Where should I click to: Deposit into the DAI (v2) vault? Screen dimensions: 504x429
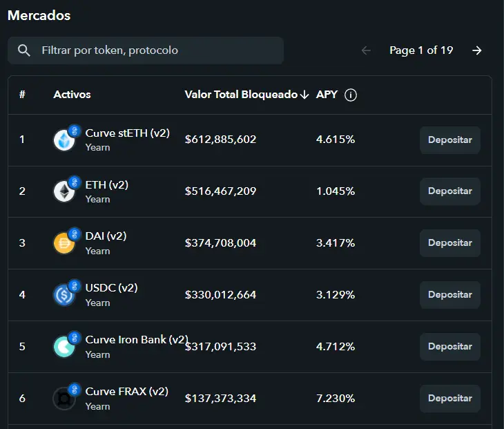pos(449,243)
